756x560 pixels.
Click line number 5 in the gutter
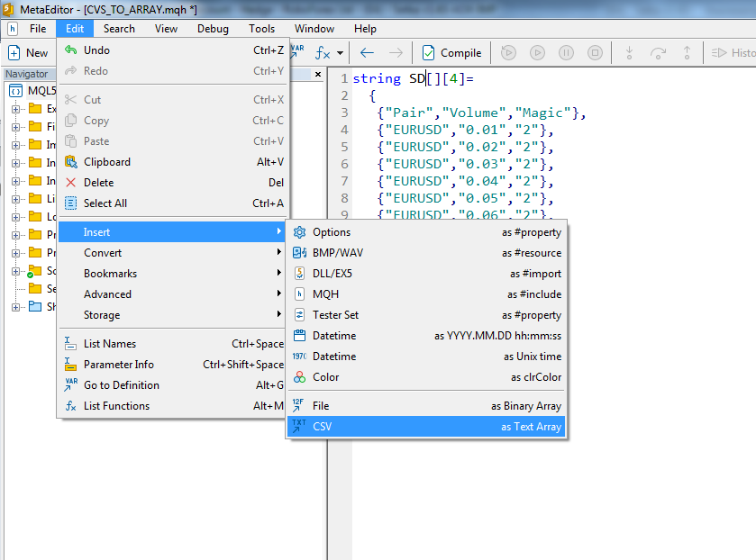coord(344,147)
